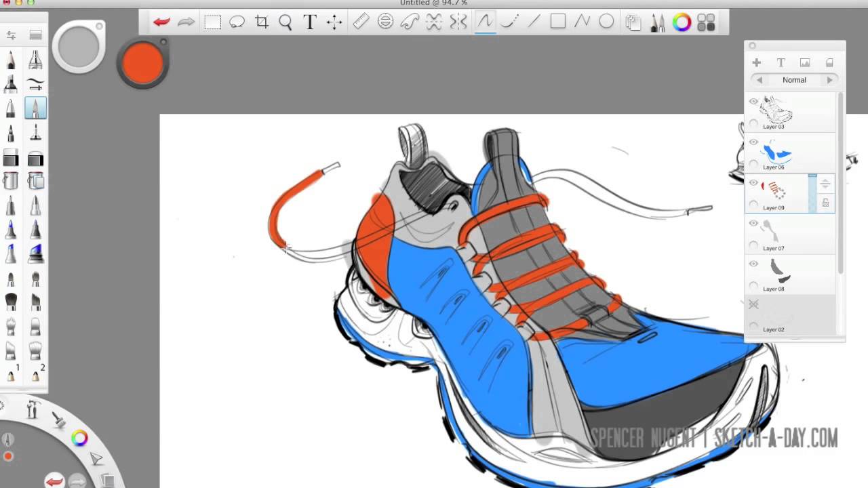Add a text layer from the layer panel
The height and width of the screenshot is (488, 868).
(x=781, y=62)
